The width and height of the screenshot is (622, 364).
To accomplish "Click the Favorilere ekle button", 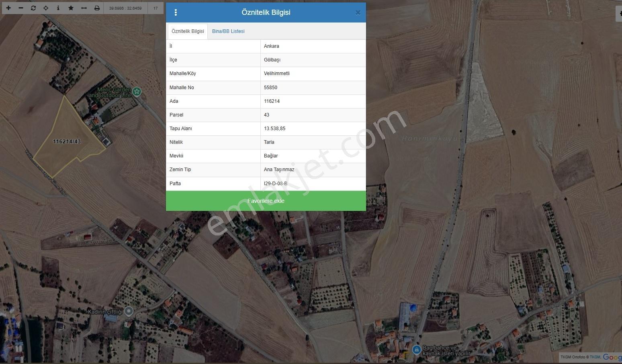I will (x=266, y=201).
